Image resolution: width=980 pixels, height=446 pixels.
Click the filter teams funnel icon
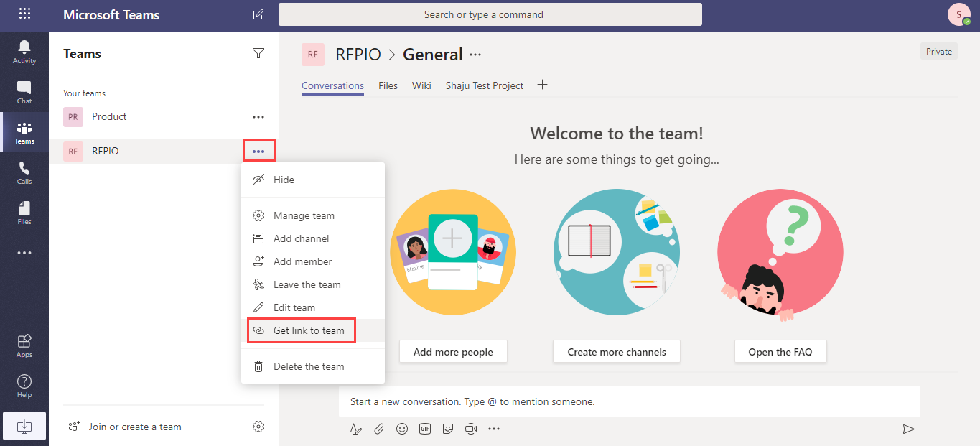[x=258, y=53]
